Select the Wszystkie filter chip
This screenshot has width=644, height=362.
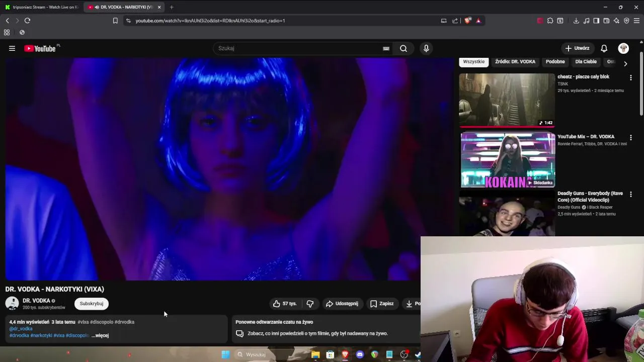click(474, 62)
